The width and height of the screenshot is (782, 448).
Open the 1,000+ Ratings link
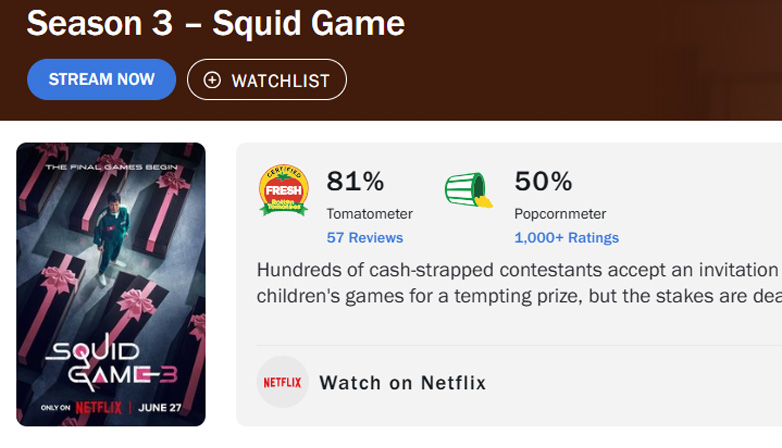pos(566,238)
